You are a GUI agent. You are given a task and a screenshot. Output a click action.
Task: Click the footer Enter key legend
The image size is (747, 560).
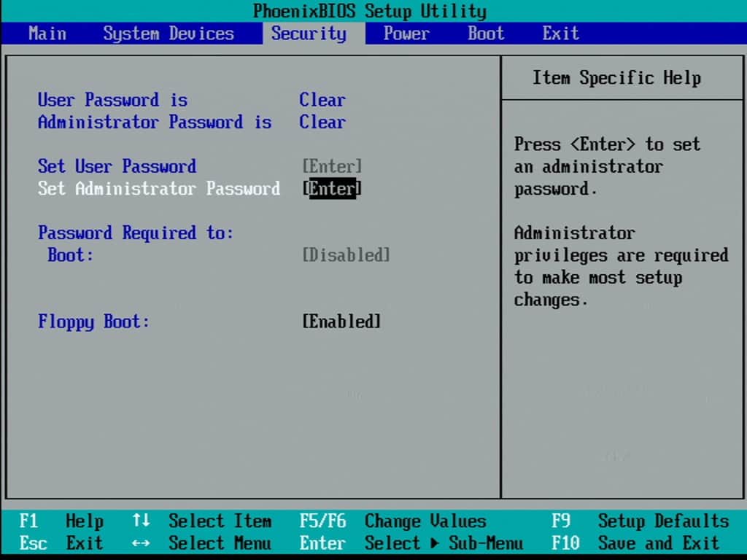(x=322, y=543)
